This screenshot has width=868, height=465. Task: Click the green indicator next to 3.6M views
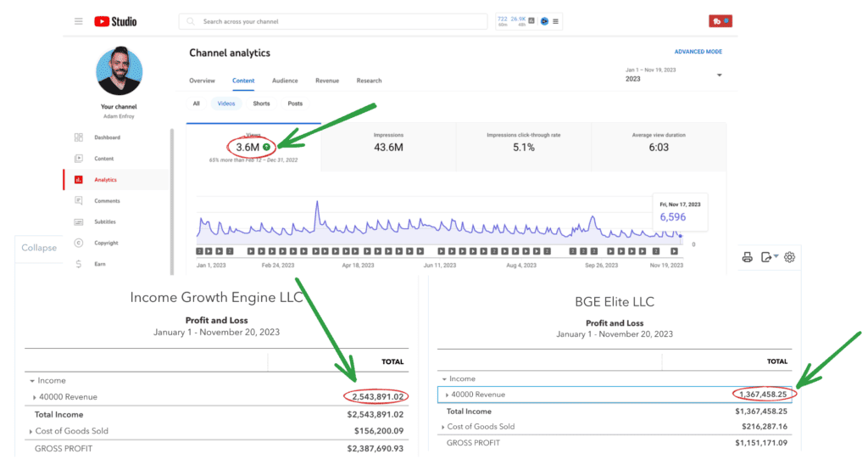267,147
